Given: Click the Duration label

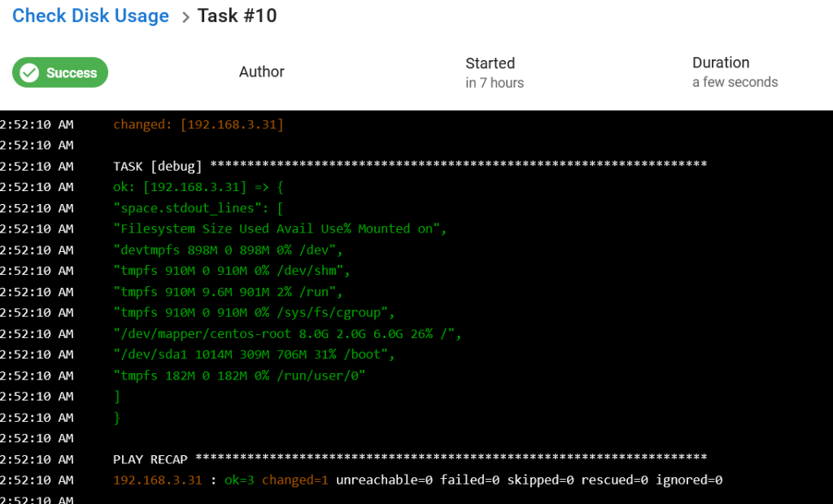Looking at the screenshot, I should tap(721, 63).
